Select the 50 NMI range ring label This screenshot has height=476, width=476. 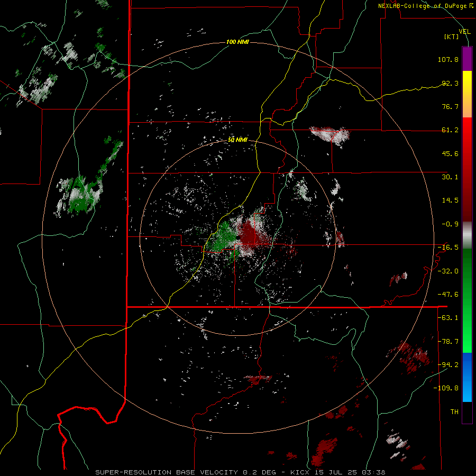point(237,140)
